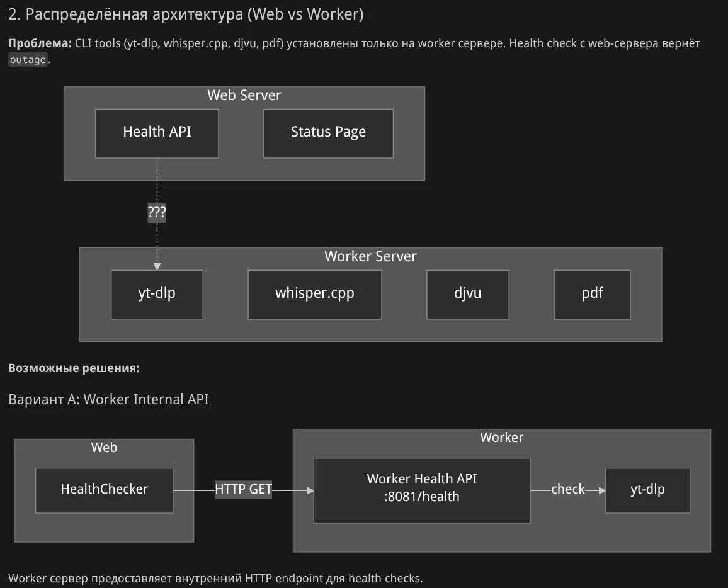Click the bold "Проблема:" label
This screenshot has width=728, height=588.
[40, 43]
